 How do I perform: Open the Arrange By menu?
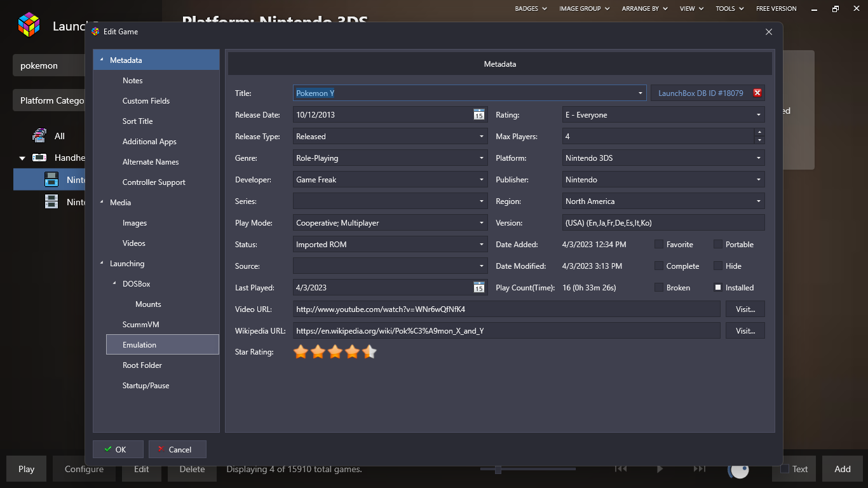coord(644,8)
